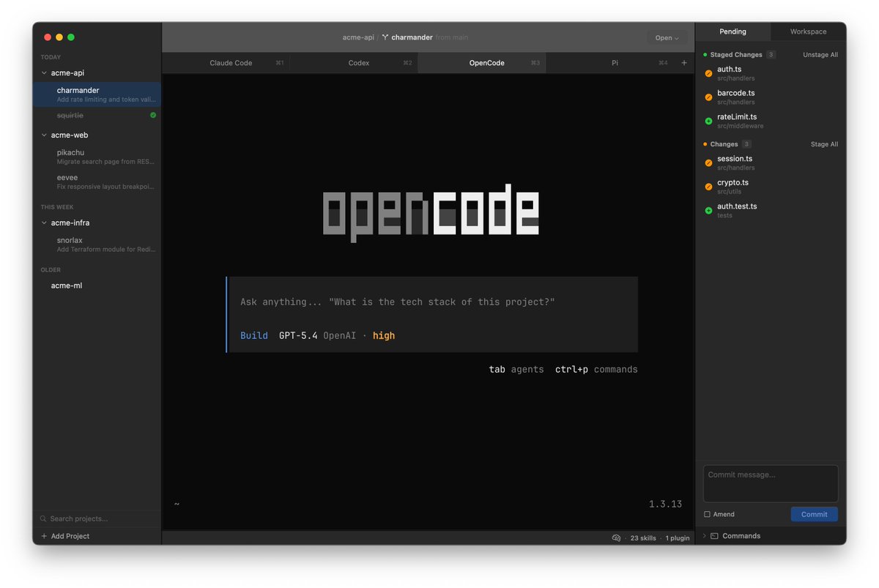
Task: Open the staged file auth.ts
Action: (771, 73)
